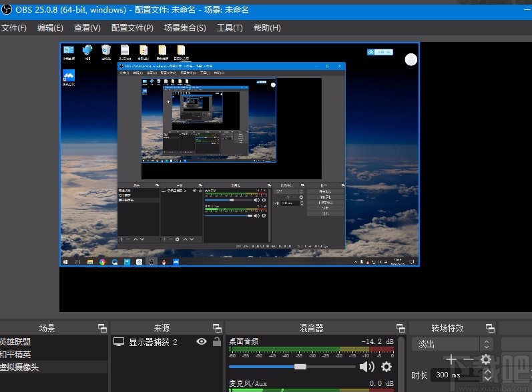
Task: Click the 时长 300 ms duration field
Action: click(x=457, y=375)
